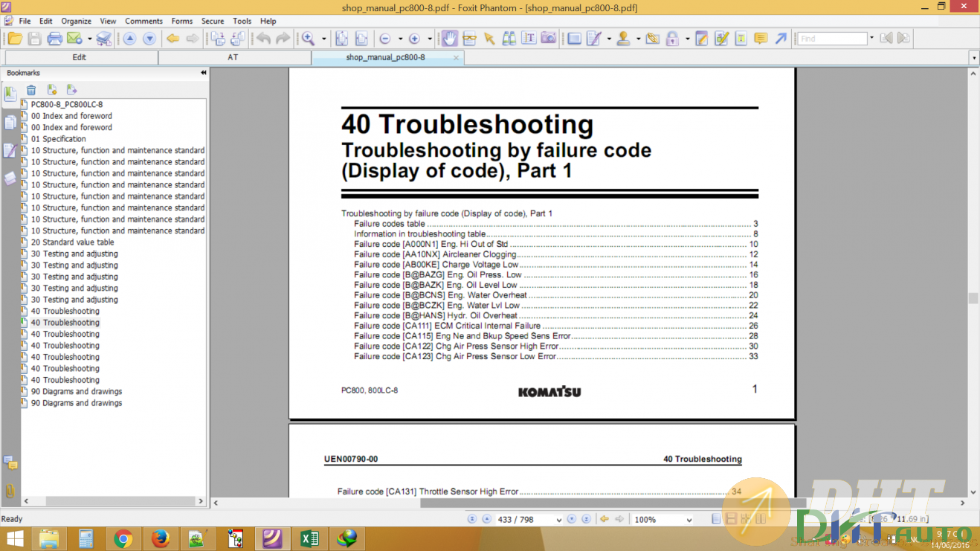Click the binoculars Search icon
The width and height of the screenshot is (980, 551).
[509, 39]
